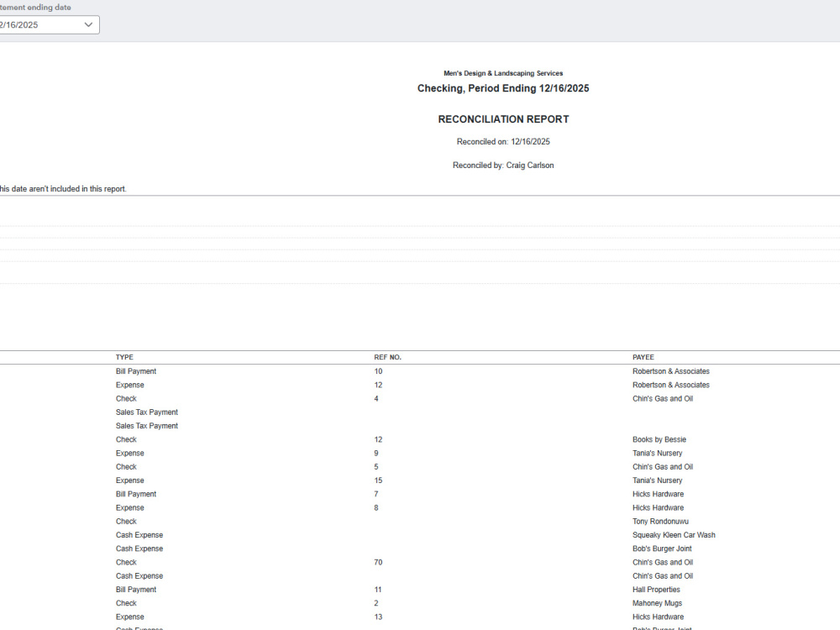Select Books by Bessie payee
This screenshot has width=840, height=630.
[x=659, y=439]
